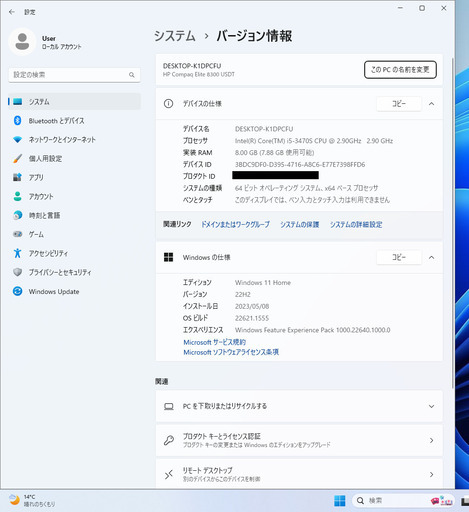This screenshot has width=469, height=512.
Task: Select the device name DESKTOP-K1DPCFU value text
Action: pos(264,129)
